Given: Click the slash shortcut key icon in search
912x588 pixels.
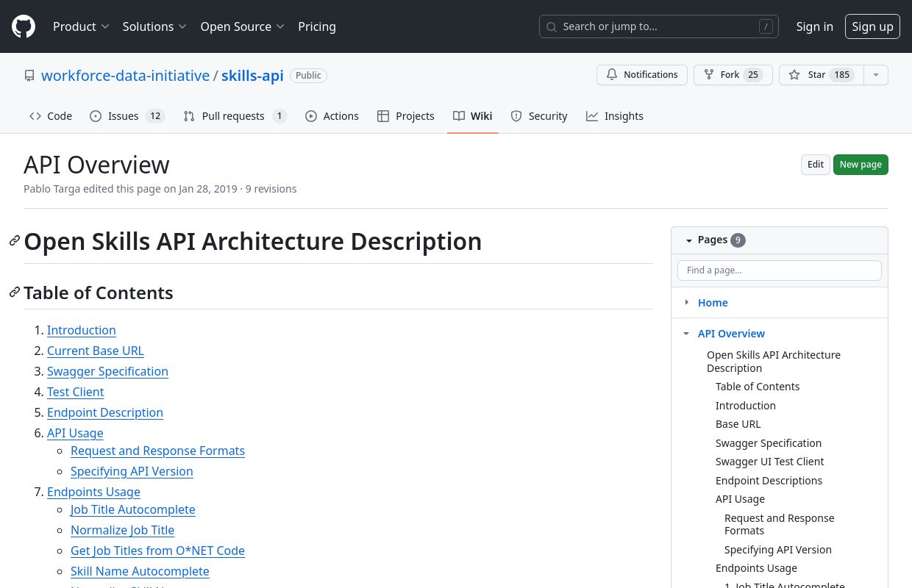Looking at the screenshot, I should pyautogui.click(x=766, y=26).
